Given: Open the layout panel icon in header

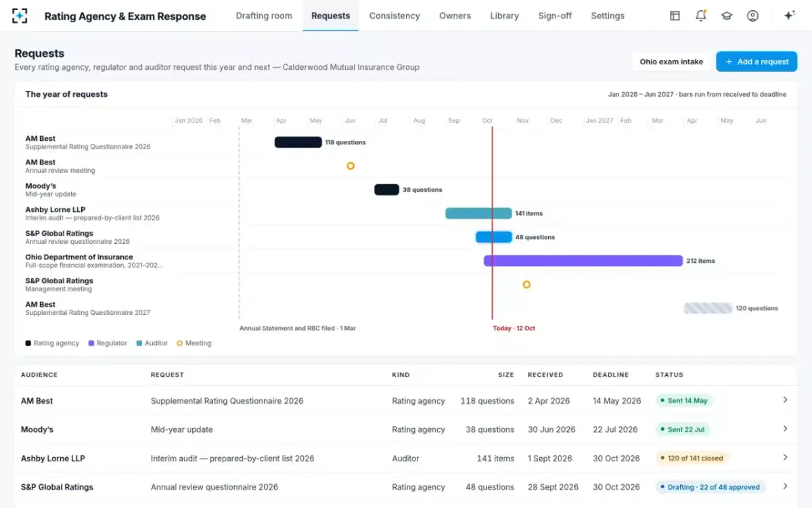Looking at the screenshot, I should coord(675,16).
